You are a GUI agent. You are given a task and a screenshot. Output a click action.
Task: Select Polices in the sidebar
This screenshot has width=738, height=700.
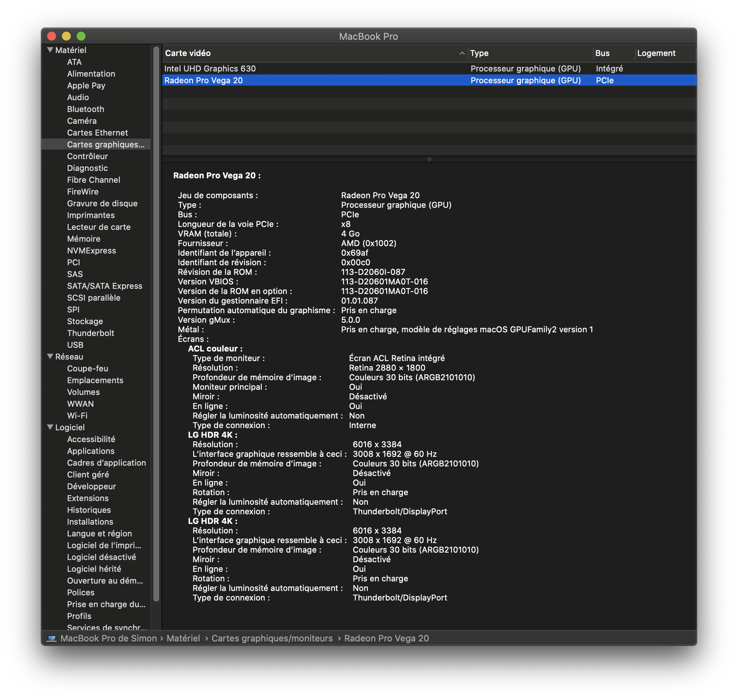[x=81, y=593]
